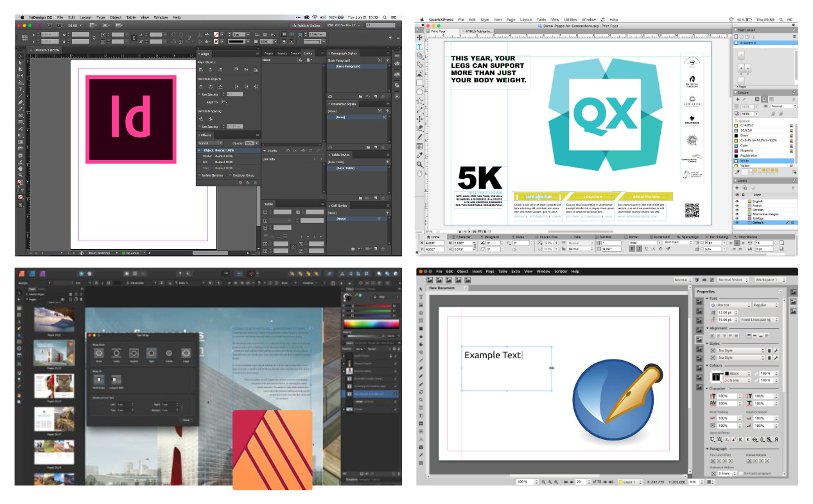The height and width of the screenshot is (504, 813).
Task: Select the Cyan colour in QuarkXPress list
Action: 763,146
